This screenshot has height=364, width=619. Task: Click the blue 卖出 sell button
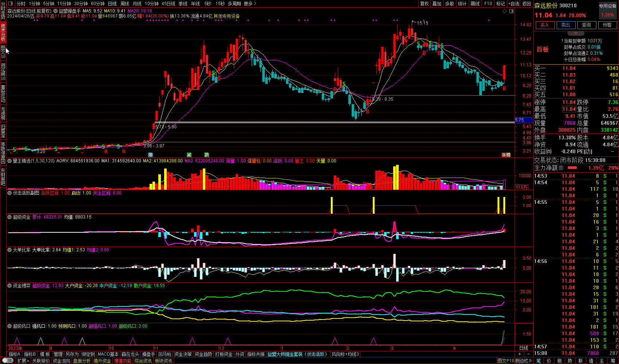[566, 25]
